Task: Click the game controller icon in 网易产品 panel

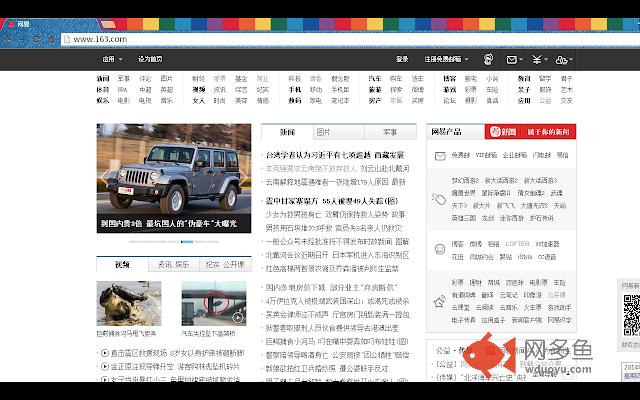Action: point(439,199)
